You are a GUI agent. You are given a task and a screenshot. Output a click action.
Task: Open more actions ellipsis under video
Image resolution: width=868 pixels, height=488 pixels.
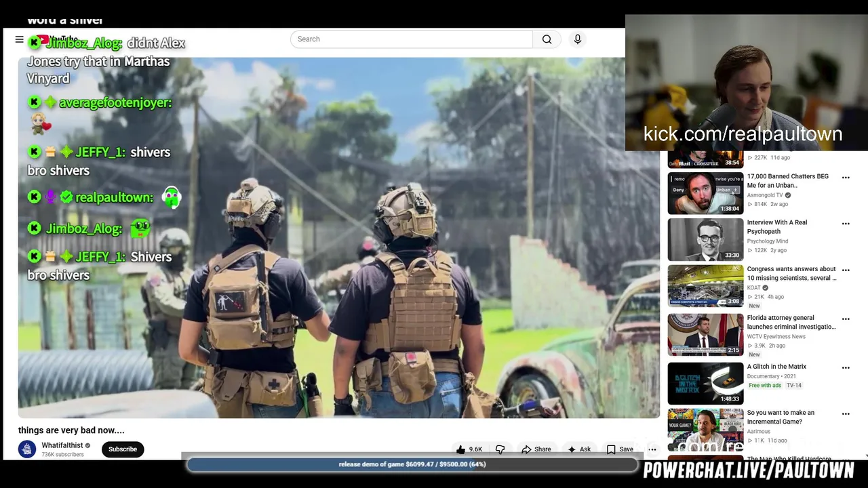pyautogui.click(x=652, y=449)
